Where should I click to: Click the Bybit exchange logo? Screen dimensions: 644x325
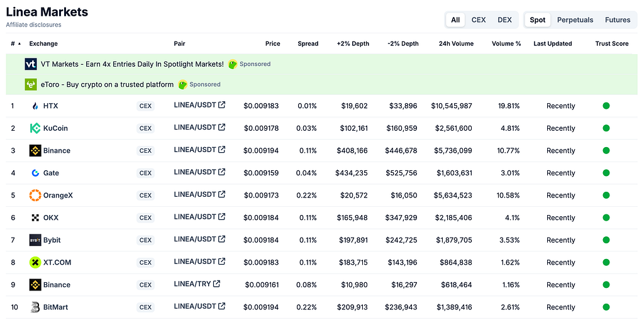pyautogui.click(x=35, y=240)
